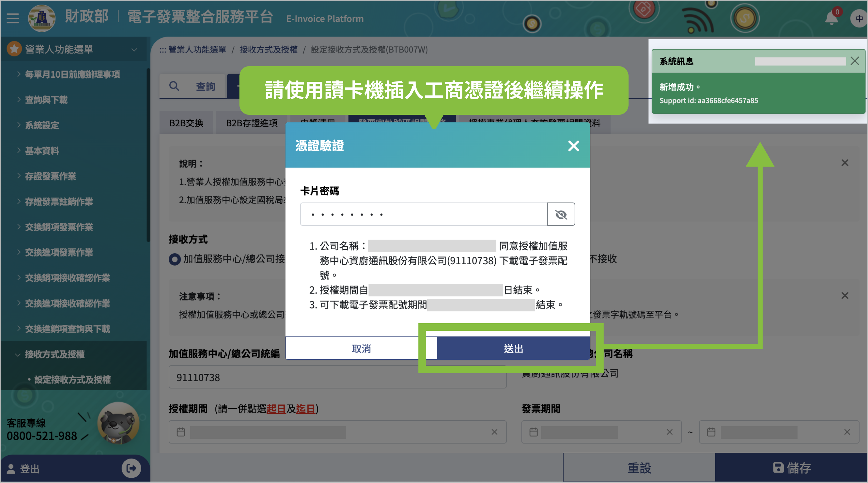Switch language with the 中 button
The image size is (868, 483).
pos(859,18)
